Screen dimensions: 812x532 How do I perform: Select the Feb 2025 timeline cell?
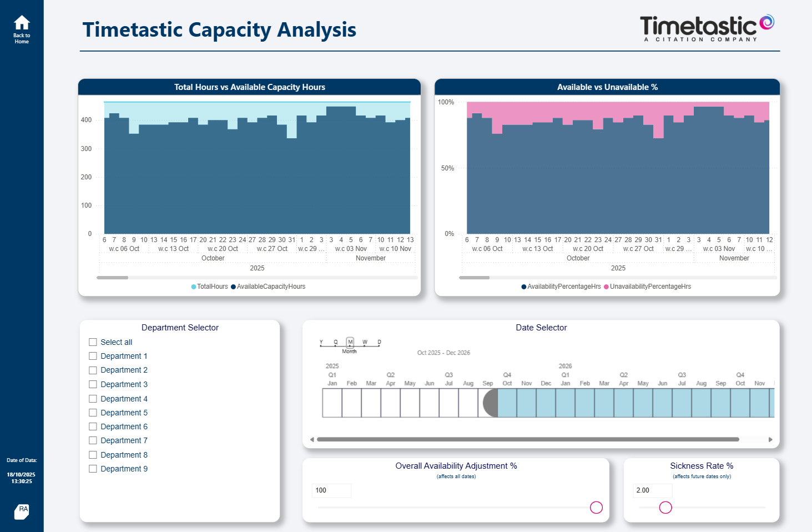tap(351, 403)
